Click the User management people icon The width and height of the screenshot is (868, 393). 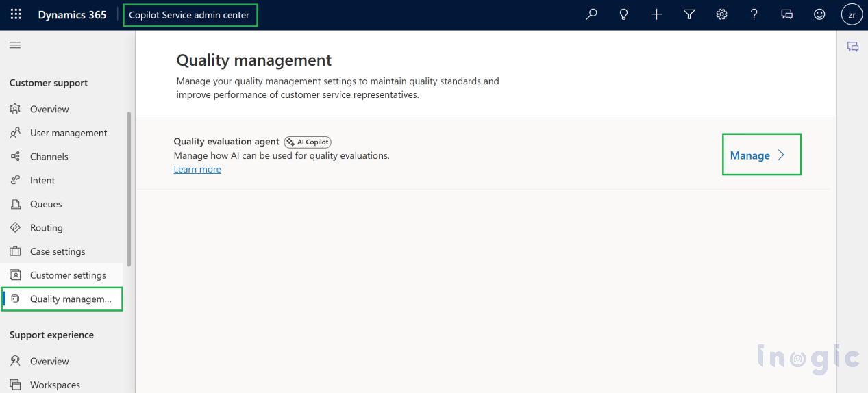15,133
